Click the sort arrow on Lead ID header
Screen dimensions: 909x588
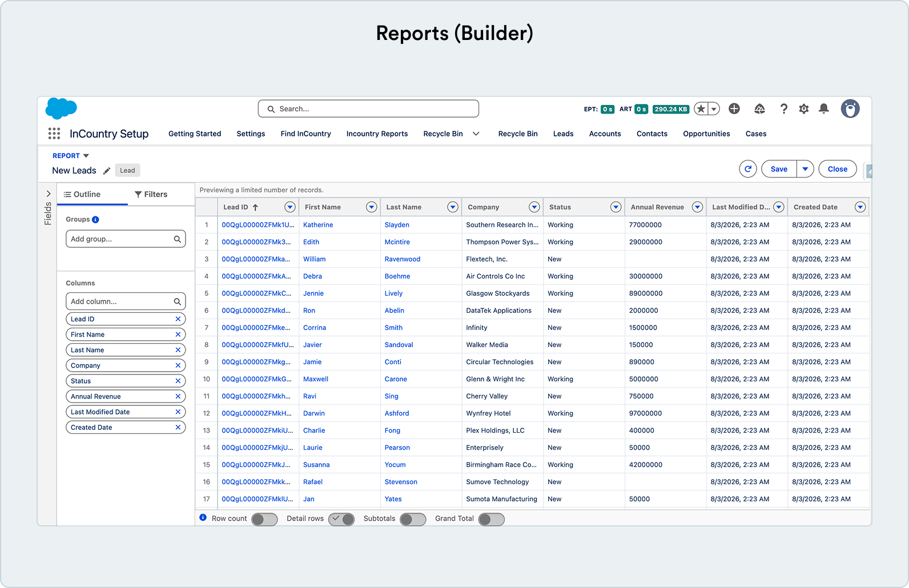click(x=255, y=207)
